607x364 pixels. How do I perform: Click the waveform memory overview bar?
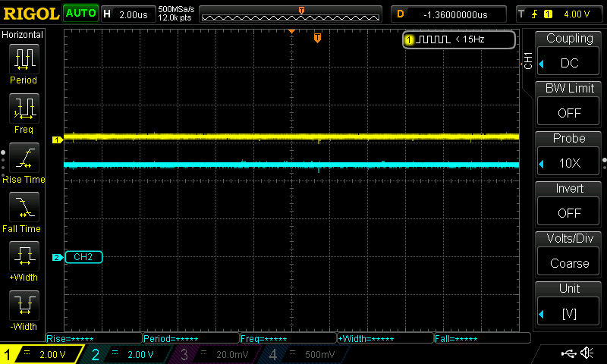(x=291, y=14)
